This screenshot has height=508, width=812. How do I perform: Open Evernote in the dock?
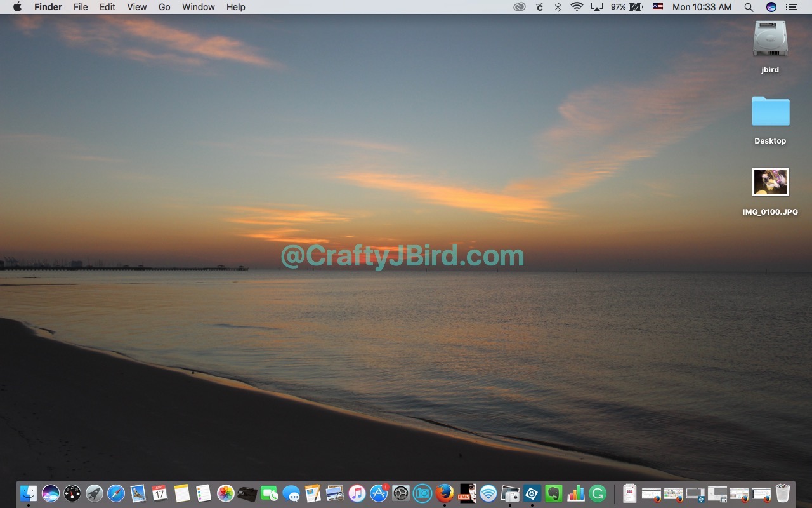554,493
